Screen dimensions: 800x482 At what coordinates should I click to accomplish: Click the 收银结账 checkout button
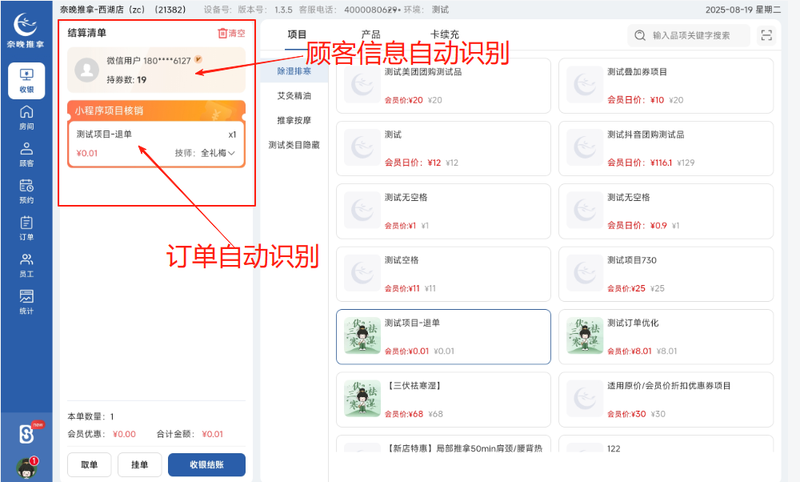[207, 465]
